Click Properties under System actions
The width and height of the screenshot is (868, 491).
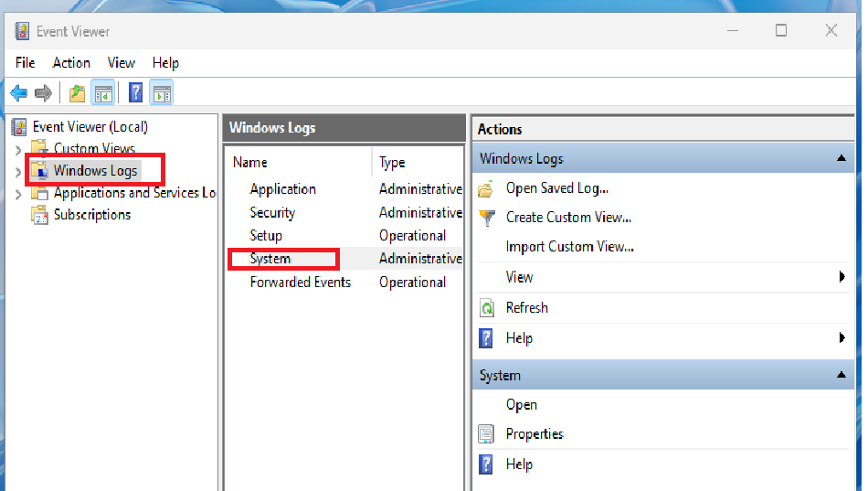pyautogui.click(x=535, y=434)
